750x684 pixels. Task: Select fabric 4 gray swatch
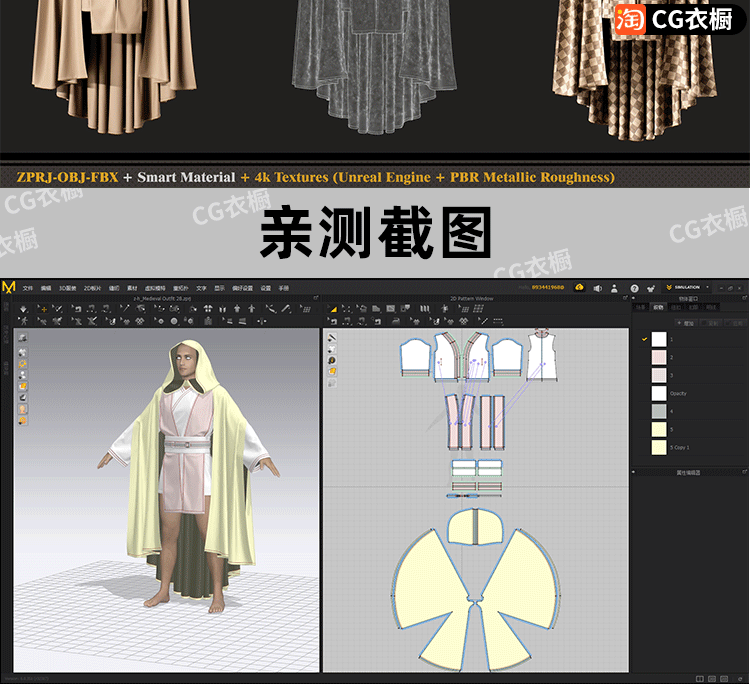[659, 411]
